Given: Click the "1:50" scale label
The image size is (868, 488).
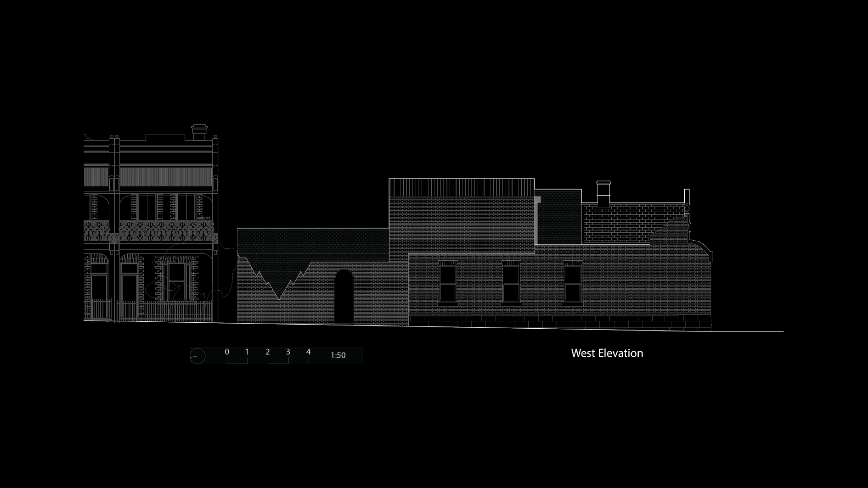Looking at the screenshot, I should [338, 355].
